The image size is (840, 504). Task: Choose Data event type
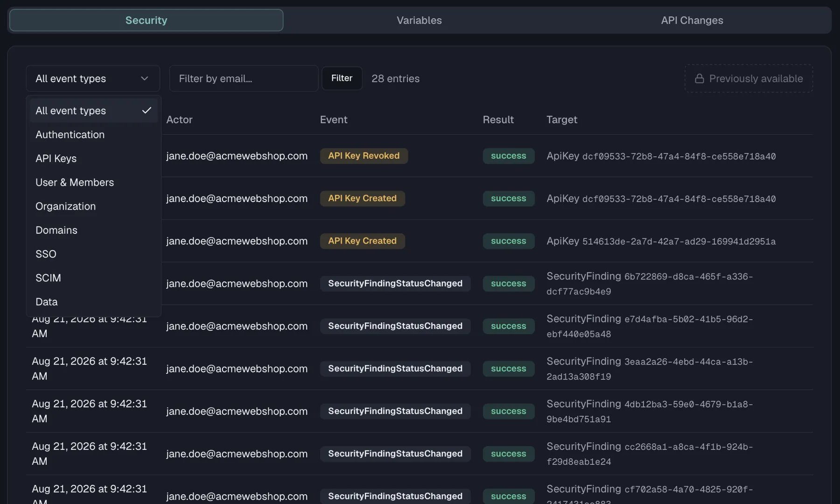click(x=93, y=301)
